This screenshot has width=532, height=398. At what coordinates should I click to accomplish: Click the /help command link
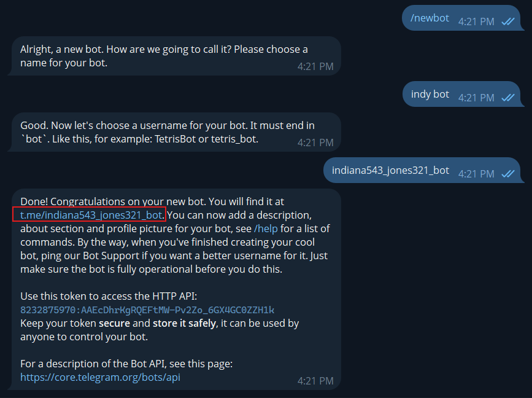pos(266,228)
